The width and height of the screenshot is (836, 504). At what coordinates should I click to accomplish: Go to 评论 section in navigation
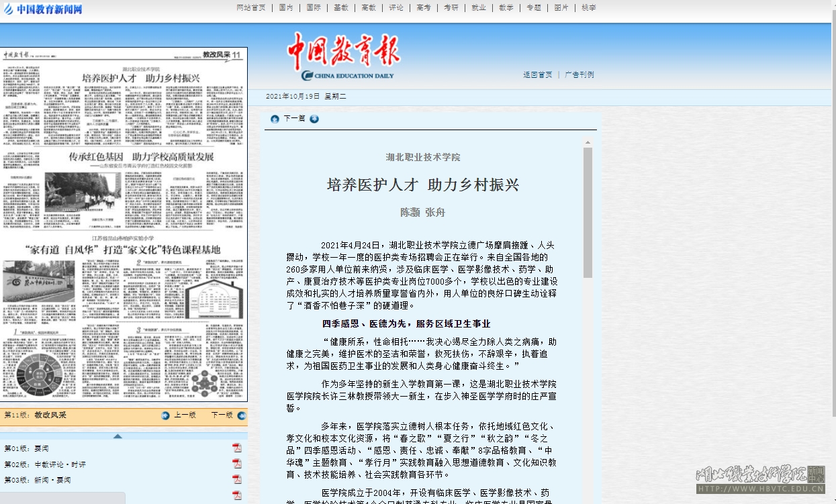point(396,8)
